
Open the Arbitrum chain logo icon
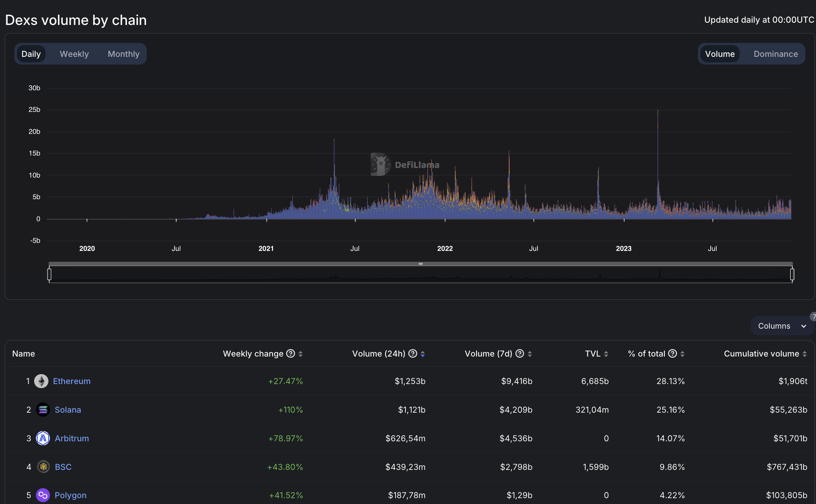[43, 438]
